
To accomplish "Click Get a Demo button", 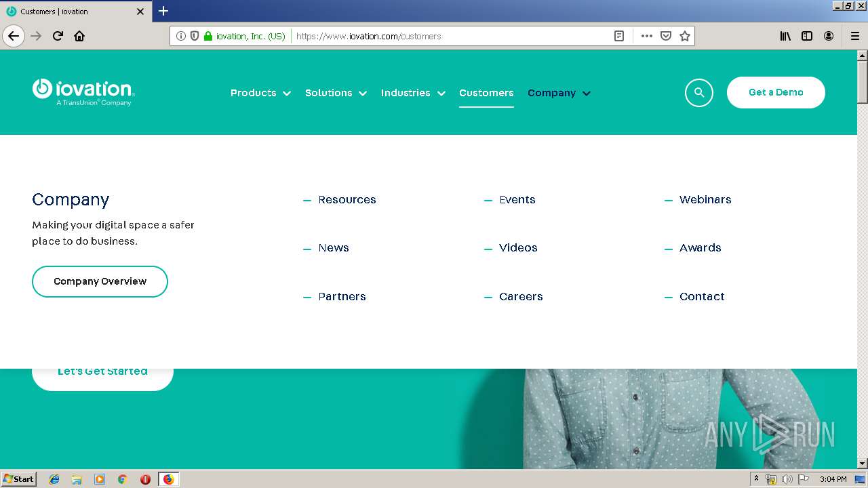I will [776, 92].
